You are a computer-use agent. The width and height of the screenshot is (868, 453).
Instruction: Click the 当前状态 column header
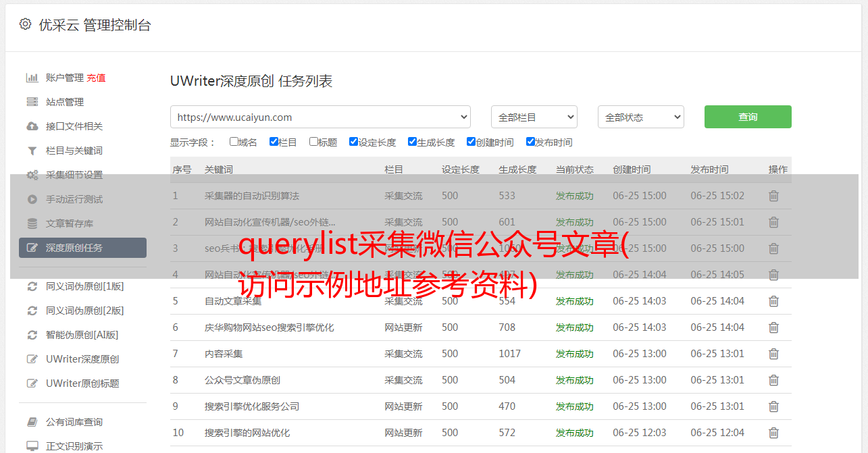pyautogui.click(x=575, y=169)
